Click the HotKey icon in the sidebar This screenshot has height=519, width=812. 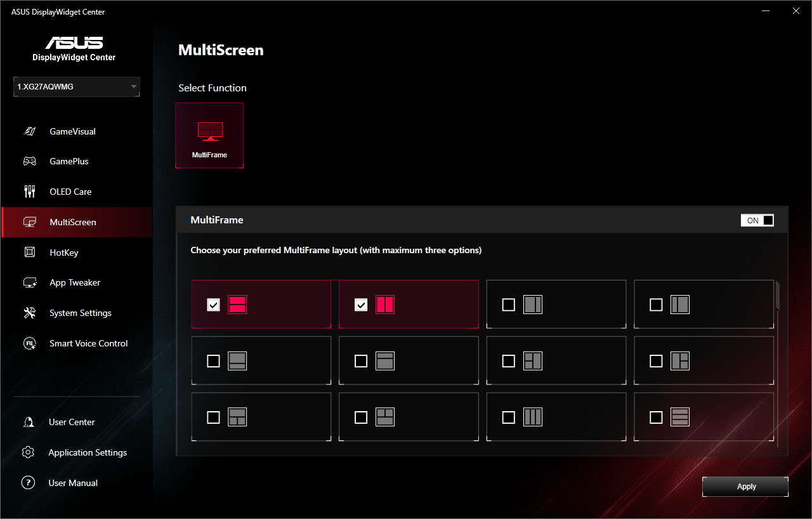pyautogui.click(x=29, y=253)
